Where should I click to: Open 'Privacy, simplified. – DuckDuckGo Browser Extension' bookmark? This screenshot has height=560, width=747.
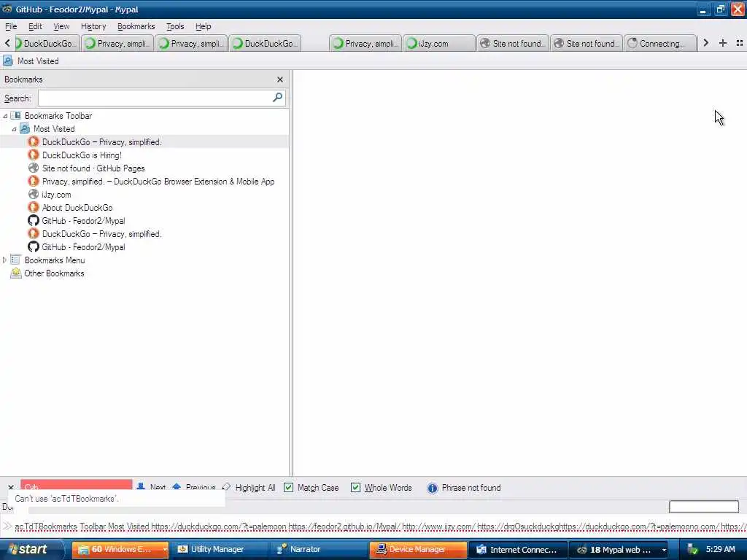(x=158, y=182)
